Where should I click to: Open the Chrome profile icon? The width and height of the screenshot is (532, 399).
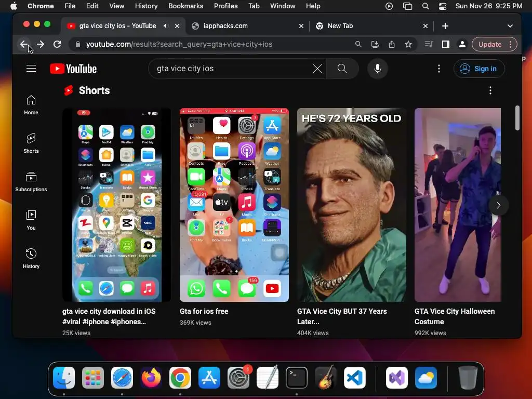pos(462,44)
